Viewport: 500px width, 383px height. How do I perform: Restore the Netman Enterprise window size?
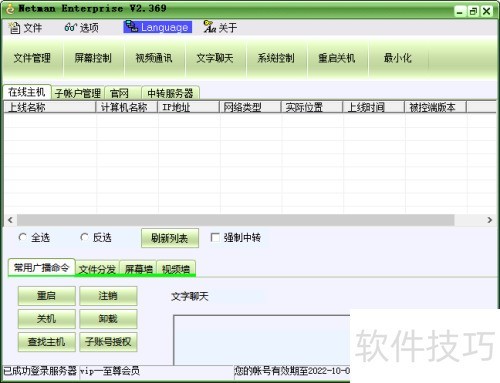[473, 12]
